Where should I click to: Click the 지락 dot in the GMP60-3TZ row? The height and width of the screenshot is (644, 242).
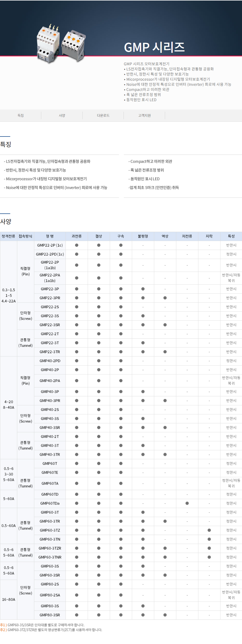click(209, 530)
